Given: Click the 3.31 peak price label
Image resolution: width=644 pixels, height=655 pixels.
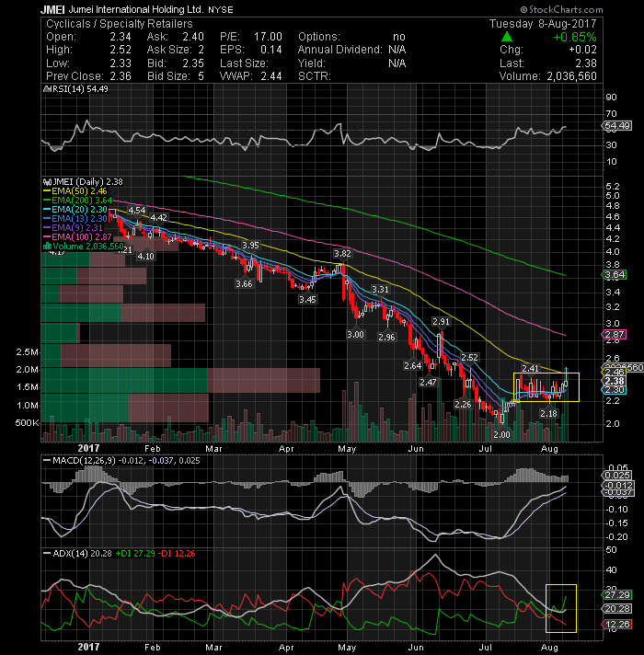Looking at the screenshot, I should tap(381, 290).
